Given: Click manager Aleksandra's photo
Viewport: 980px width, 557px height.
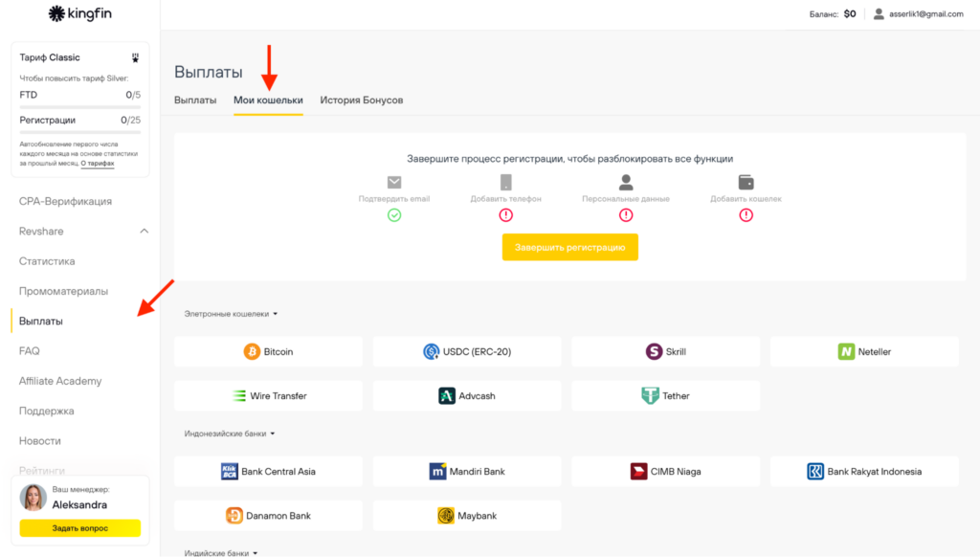Looking at the screenshot, I should 33,498.
